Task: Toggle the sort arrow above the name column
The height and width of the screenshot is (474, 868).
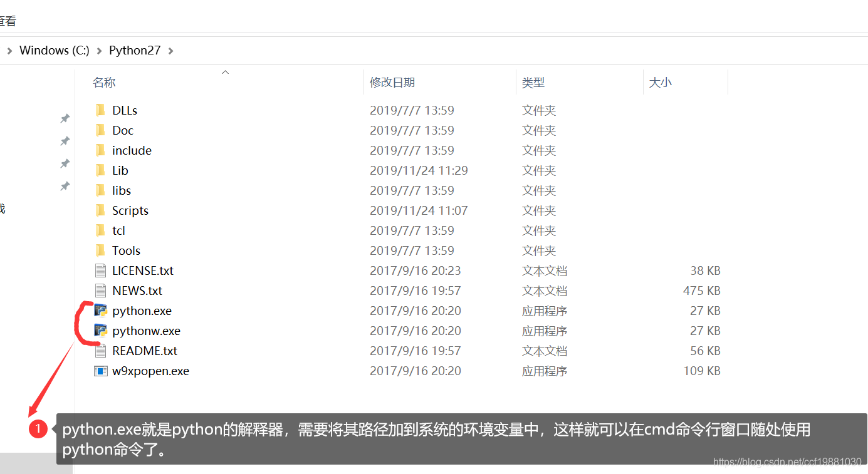Action: click(225, 72)
